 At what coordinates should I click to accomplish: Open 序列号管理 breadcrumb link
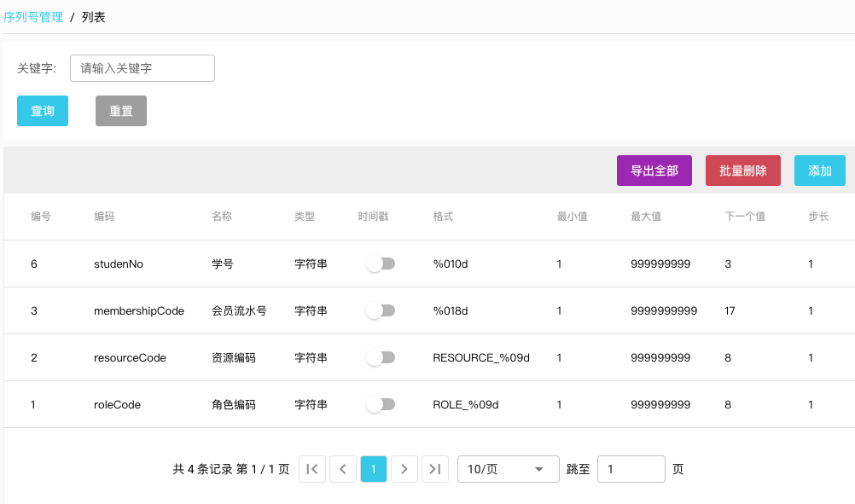pos(33,17)
